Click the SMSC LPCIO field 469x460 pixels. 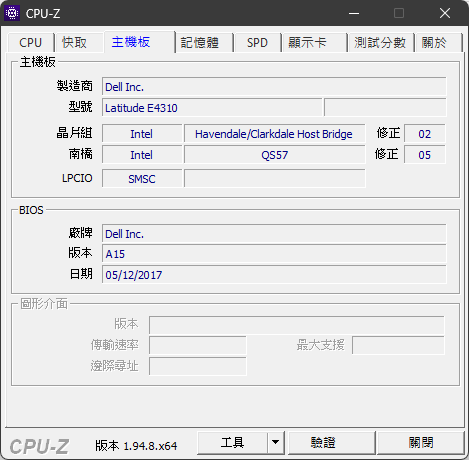(x=142, y=179)
